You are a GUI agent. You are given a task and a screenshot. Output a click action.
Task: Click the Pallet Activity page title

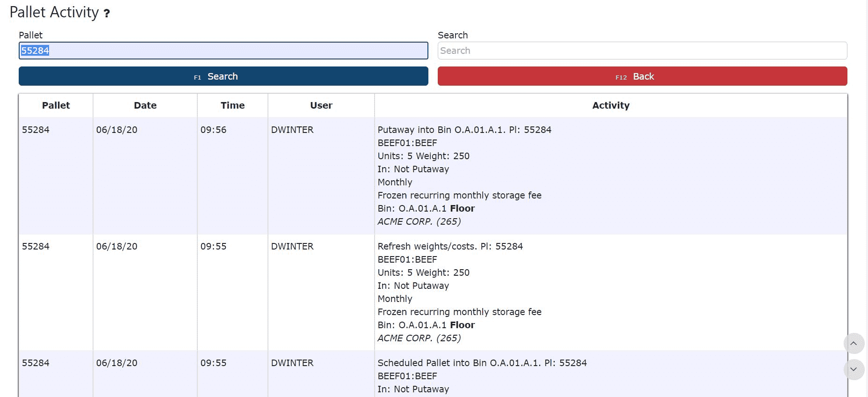pyautogui.click(x=54, y=12)
